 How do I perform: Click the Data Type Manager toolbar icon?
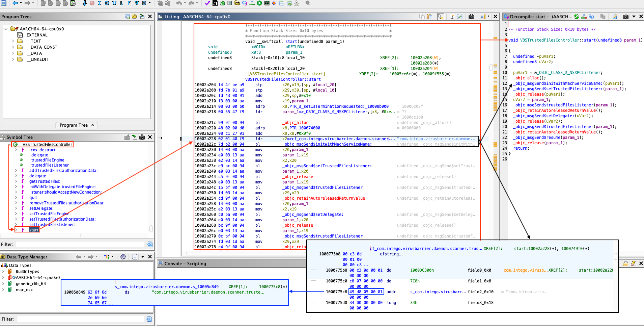[x=237, y=3]
